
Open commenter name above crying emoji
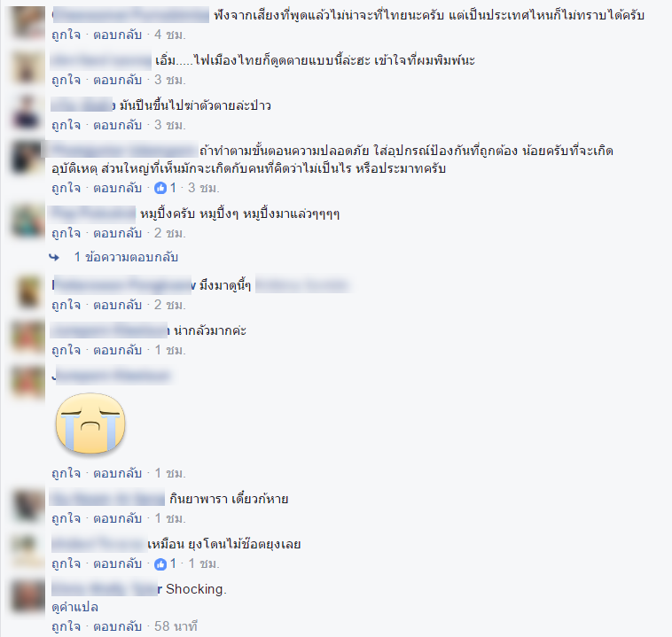click(x=113, y=376)
